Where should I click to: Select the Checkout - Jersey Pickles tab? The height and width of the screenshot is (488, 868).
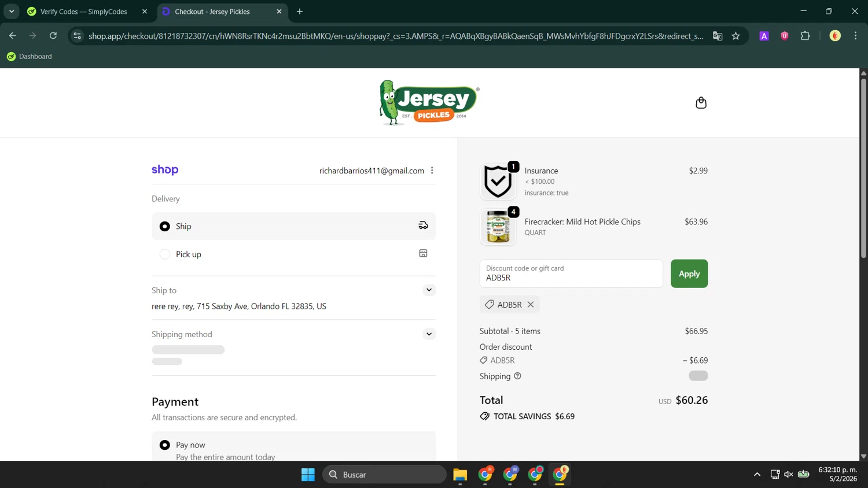tap(212, 12)
